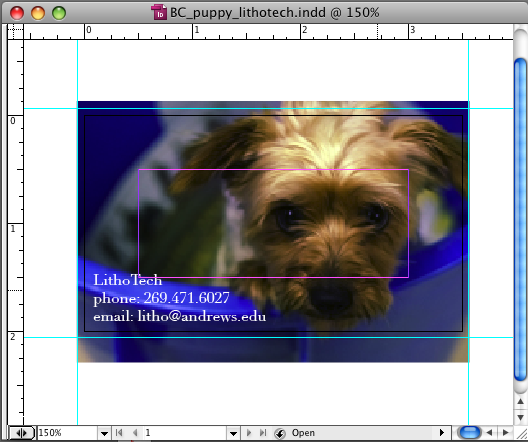Go to next page arrow

point(249,433)
